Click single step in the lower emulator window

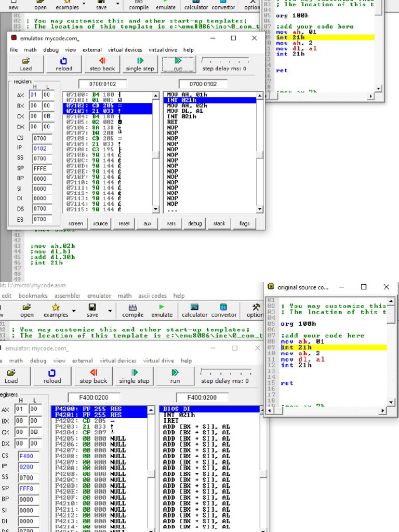[x=134, y=376]
